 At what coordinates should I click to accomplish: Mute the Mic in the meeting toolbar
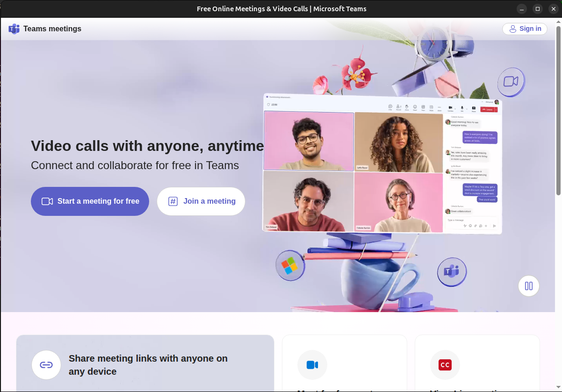click(462, 107)
